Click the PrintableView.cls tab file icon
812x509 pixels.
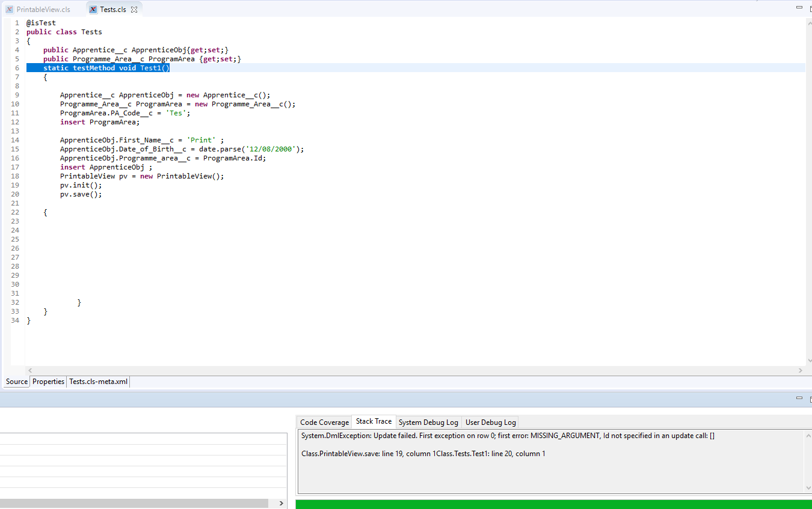(10, 10)
